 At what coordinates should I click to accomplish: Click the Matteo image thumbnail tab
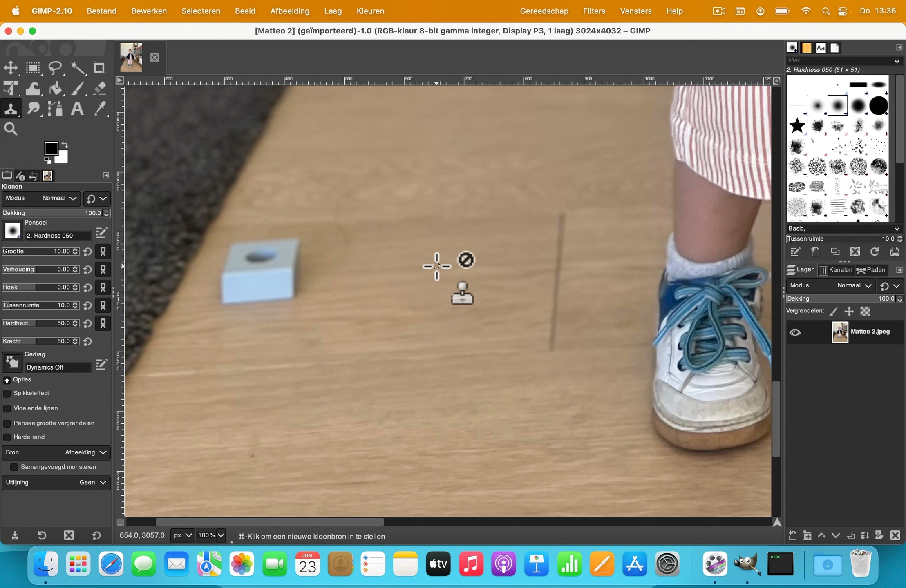(131, 57)
